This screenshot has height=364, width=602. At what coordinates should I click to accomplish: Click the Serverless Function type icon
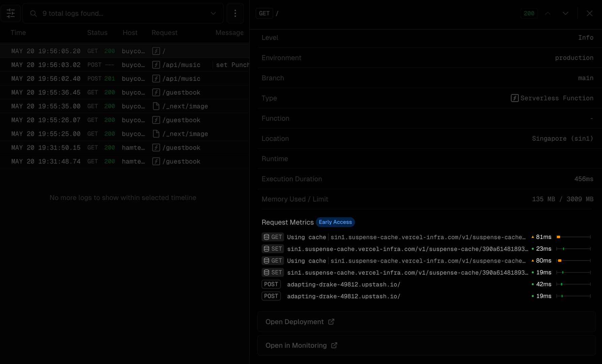pyautogui.click(x=514, y=98)
